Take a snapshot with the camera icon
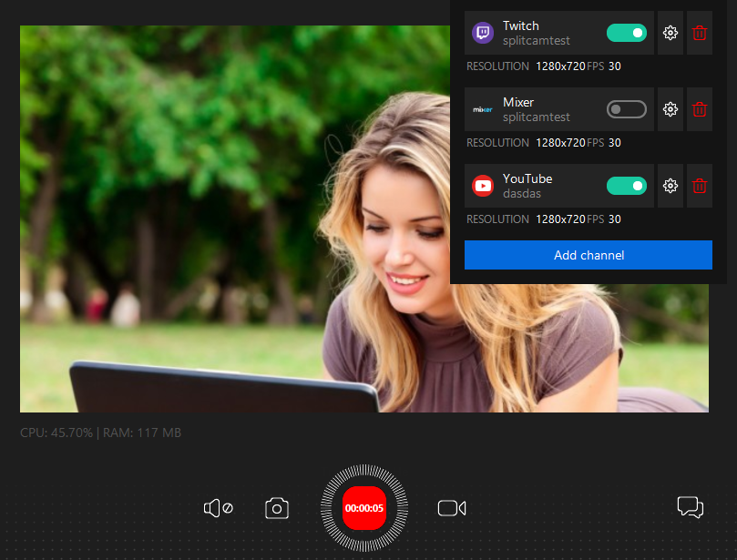The height and width of the screenshot is (560, 737). point(277,508)
